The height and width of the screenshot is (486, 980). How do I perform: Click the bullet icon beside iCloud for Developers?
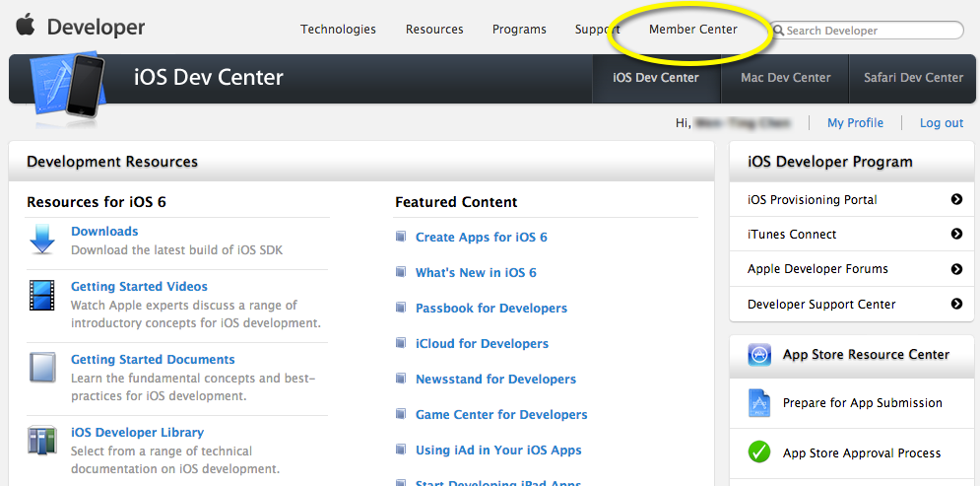tap(401, 343)
